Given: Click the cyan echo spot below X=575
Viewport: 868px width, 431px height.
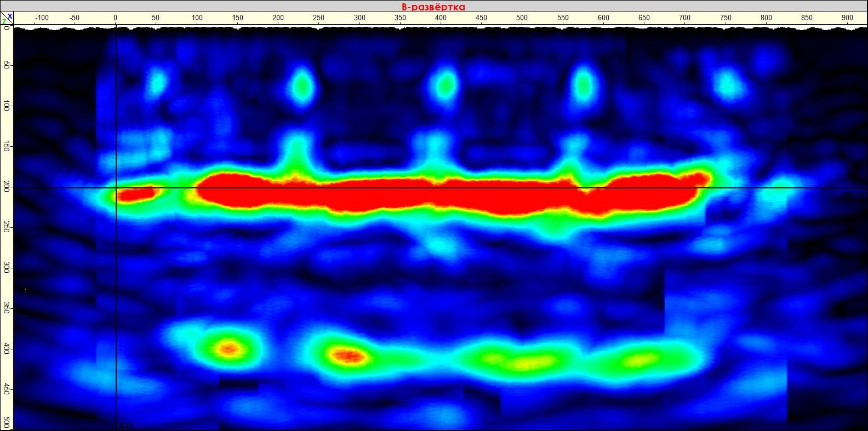Looking at the screenshot, I should pos(584,84).
